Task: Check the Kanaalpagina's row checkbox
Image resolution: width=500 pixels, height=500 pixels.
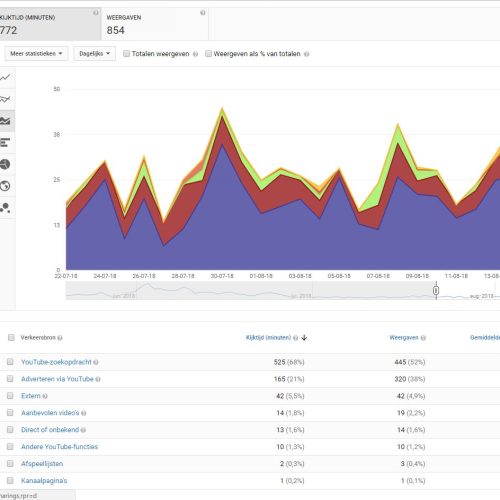Action: pyautogui.click(x=10, y=480)
